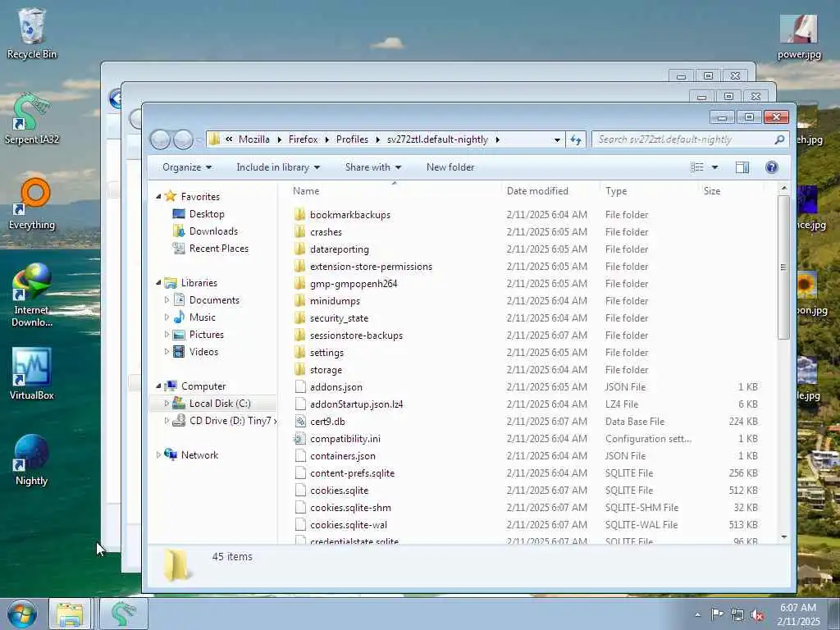840x630 pixels.
Task: Refresh the current folder view
Action: coord(576,139)
